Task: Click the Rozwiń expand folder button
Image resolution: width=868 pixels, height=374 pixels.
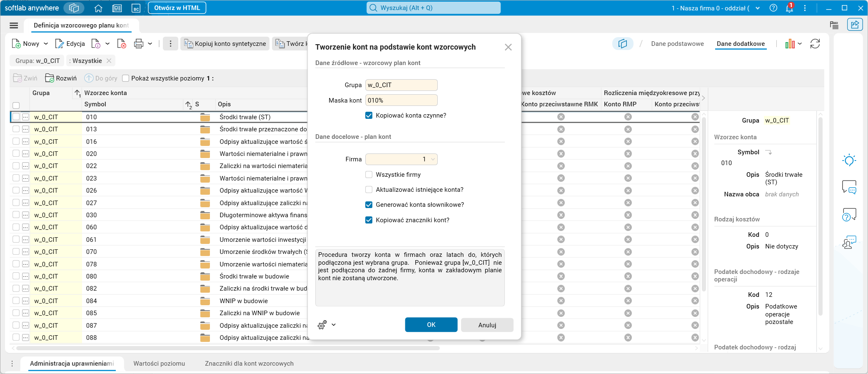Action: [61, 78]
